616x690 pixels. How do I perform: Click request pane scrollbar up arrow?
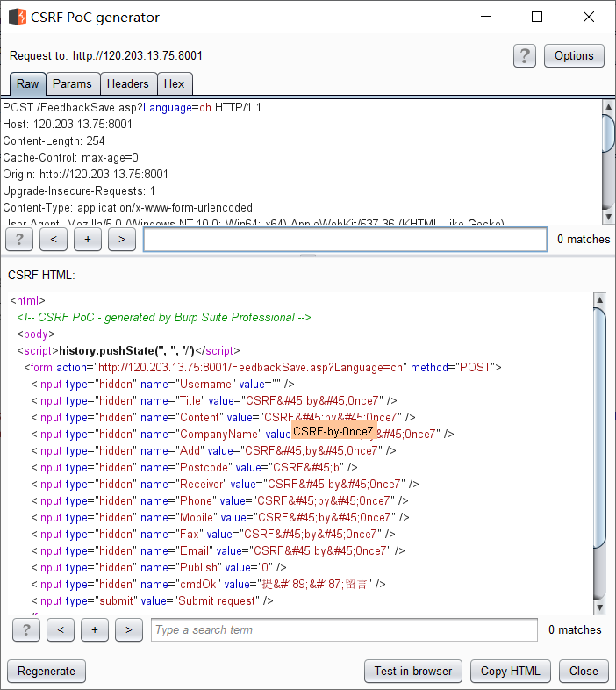[x=608, y=106]
